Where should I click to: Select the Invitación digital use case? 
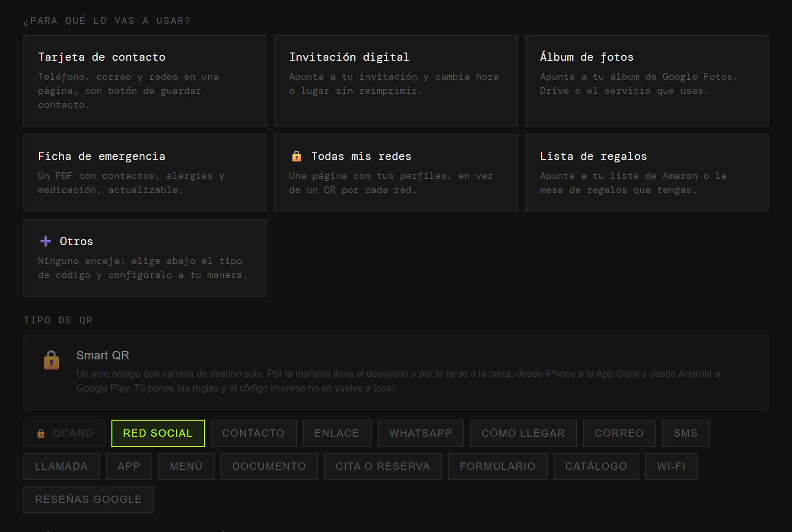(396, 81)
